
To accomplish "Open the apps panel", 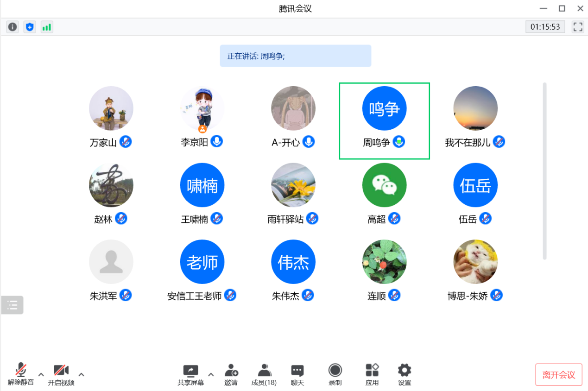I will click(x=372, y=374).
